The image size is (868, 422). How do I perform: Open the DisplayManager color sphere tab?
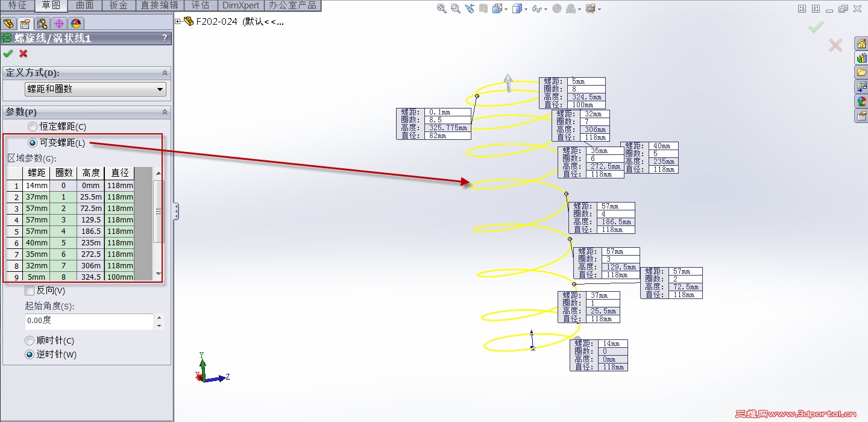coord(76,24)
